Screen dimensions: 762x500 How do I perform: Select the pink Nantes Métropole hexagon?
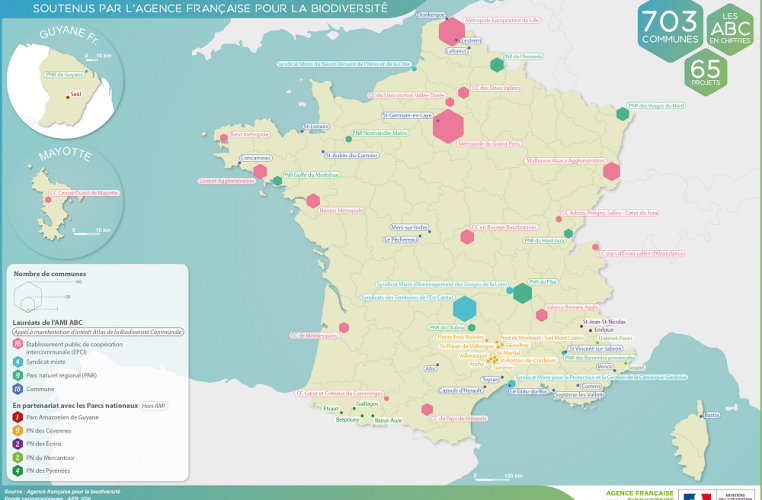point(313,201)
